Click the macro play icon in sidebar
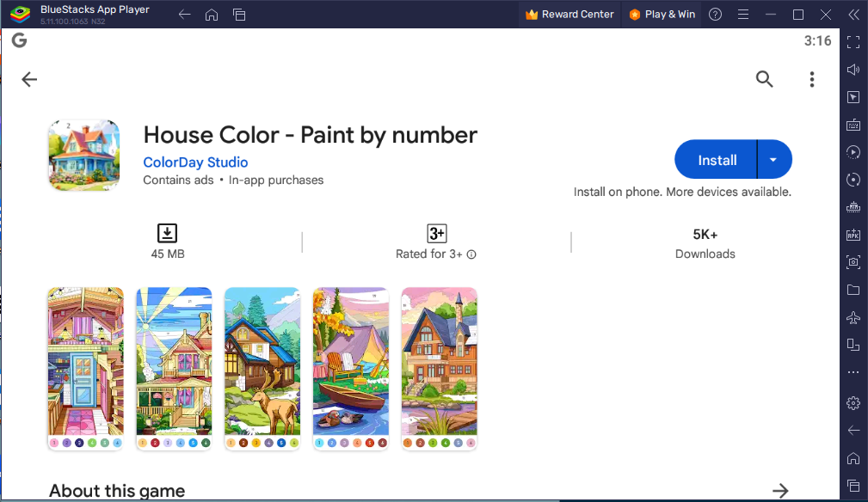This screenshot has width=868, height=502. (x=853, y=152)
